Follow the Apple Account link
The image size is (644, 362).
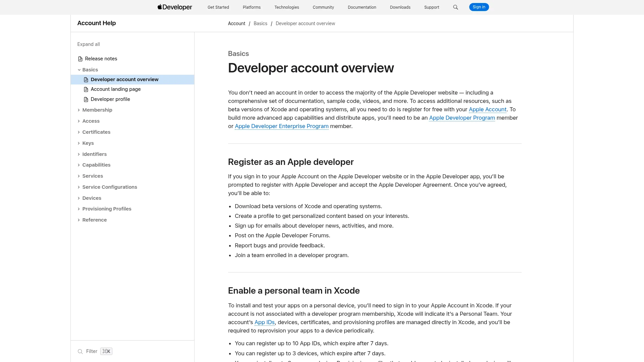(488, 109)
